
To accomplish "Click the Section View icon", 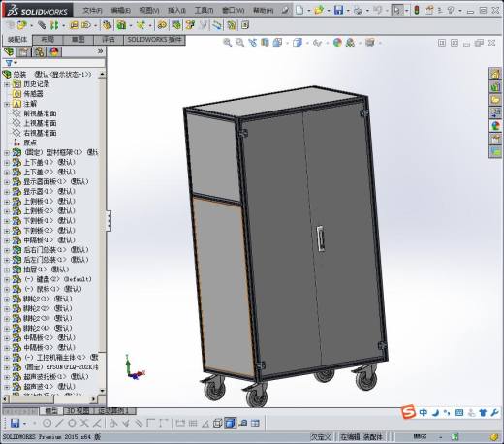I will pos(265,43).
